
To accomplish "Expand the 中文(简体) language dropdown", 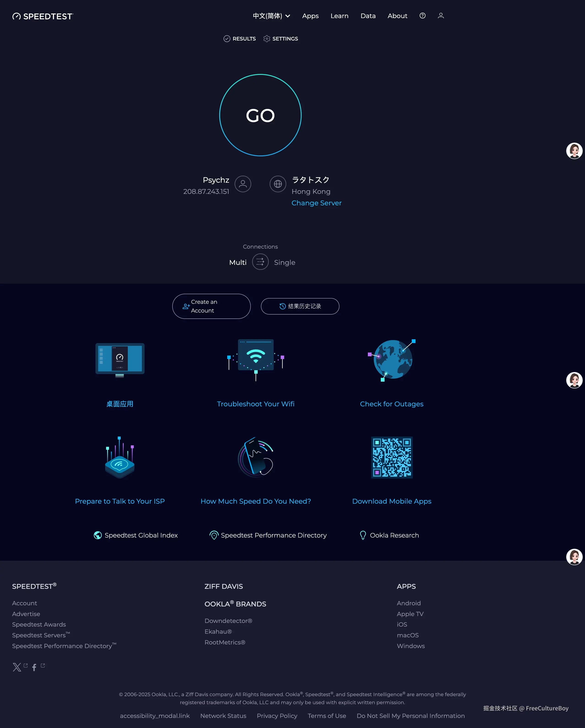I will click(271, 16).
